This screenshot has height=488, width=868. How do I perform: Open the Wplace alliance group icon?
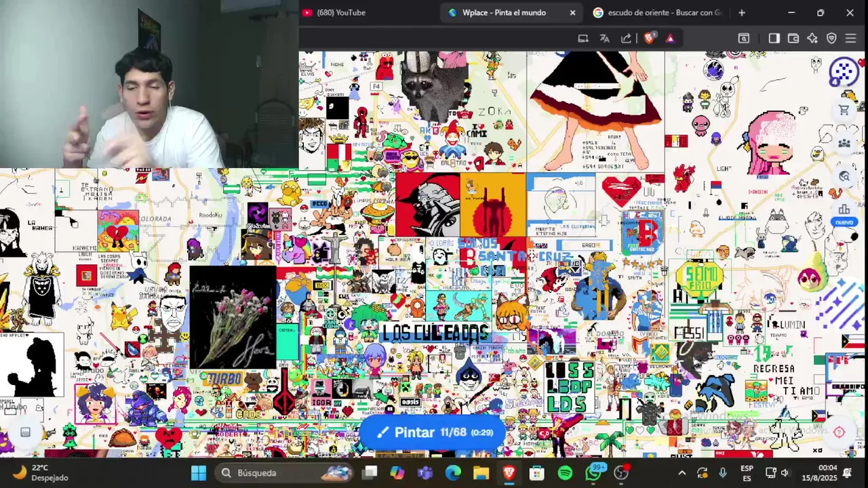tap(844, 143)
